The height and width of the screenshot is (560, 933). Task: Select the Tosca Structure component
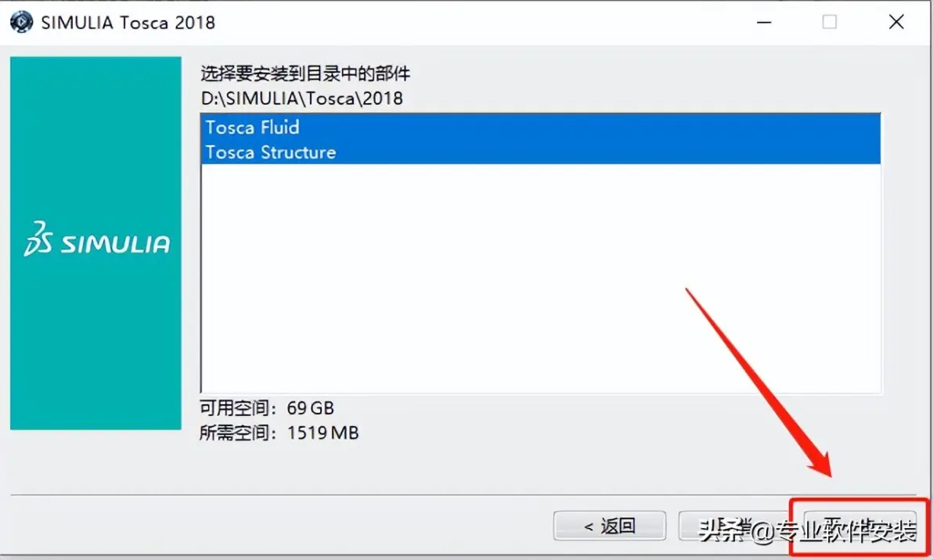(x=540, y=152)
